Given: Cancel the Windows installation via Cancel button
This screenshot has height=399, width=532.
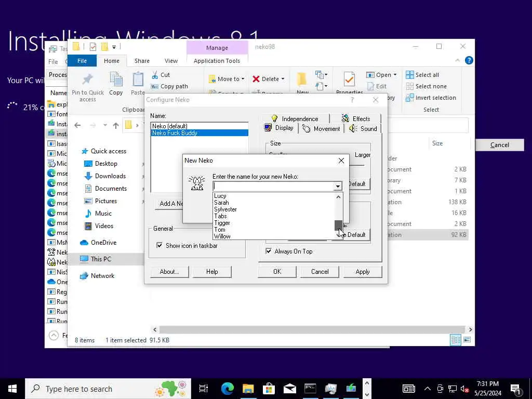Looking at the screenshot, I should click(499, 145).
